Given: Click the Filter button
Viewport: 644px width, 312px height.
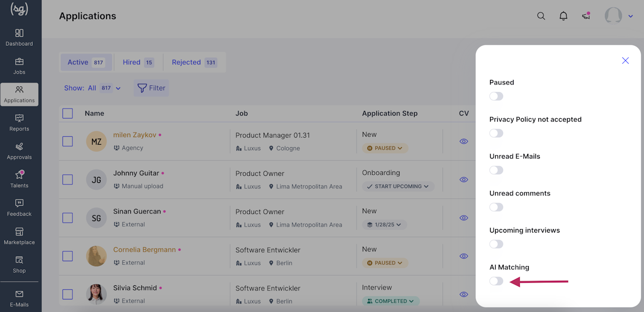Looking at the screenshot, I should click(151, 88).
